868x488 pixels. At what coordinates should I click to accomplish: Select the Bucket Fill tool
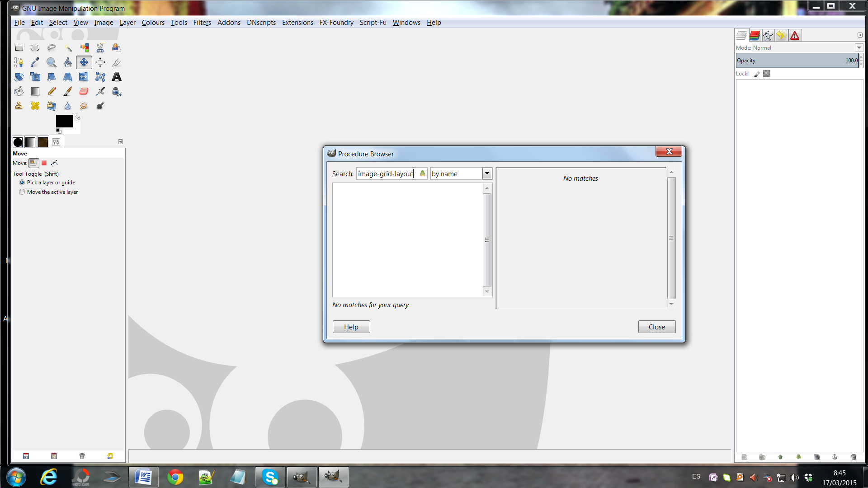coord(19,91)
